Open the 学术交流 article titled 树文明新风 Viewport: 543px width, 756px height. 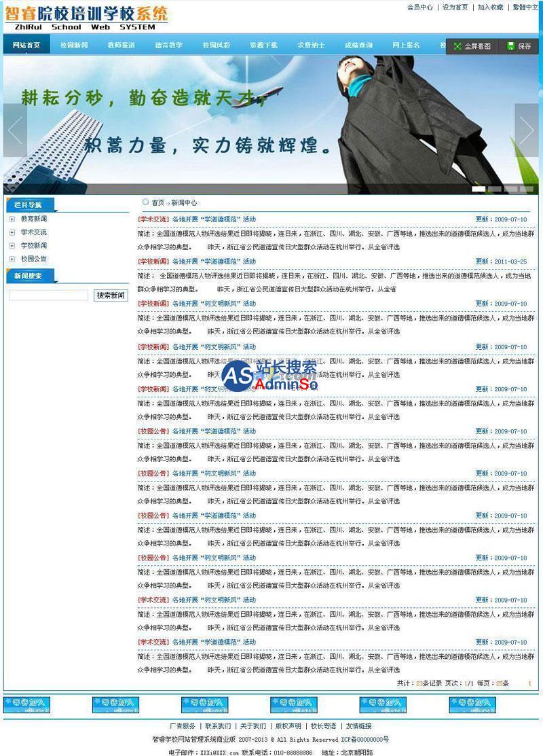point(214,600)
